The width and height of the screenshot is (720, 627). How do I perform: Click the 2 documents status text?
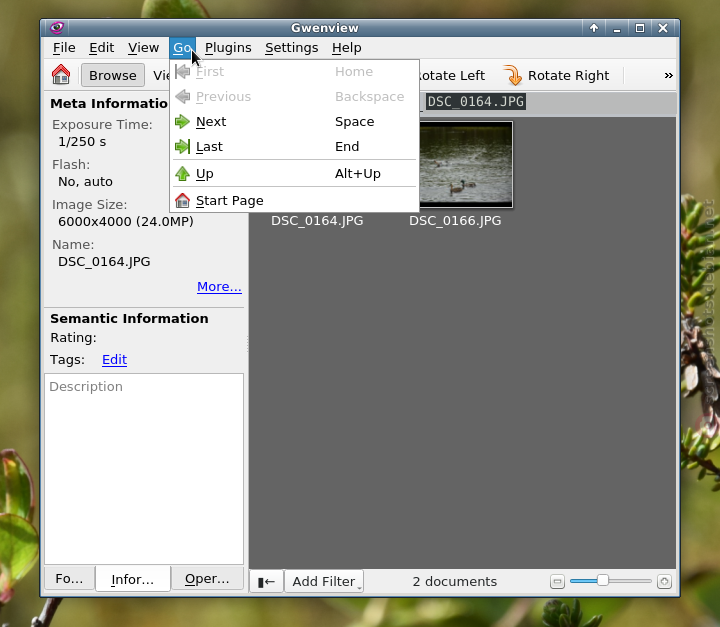[455, 582]
